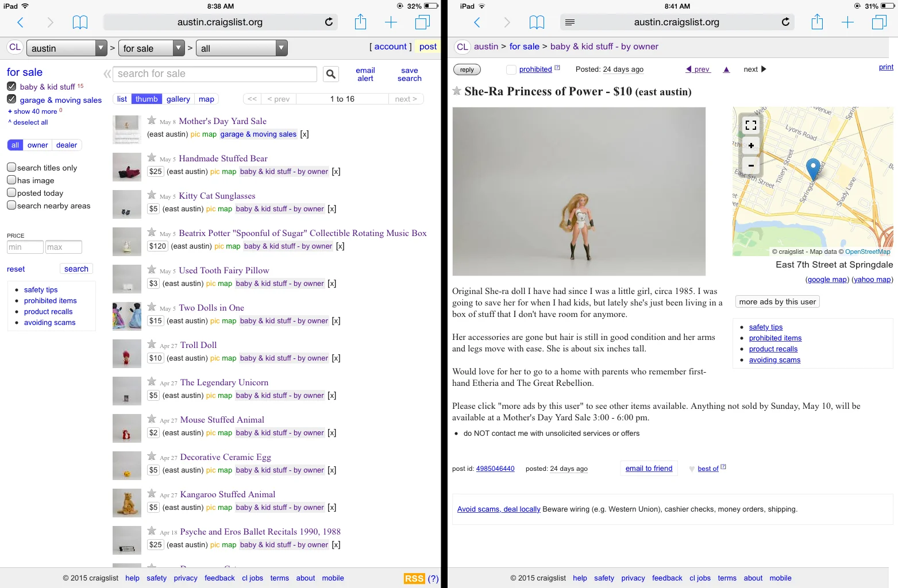Viewport: 898px width, 588px height.
Task: Click the min price field
Action: pos(25,247)
